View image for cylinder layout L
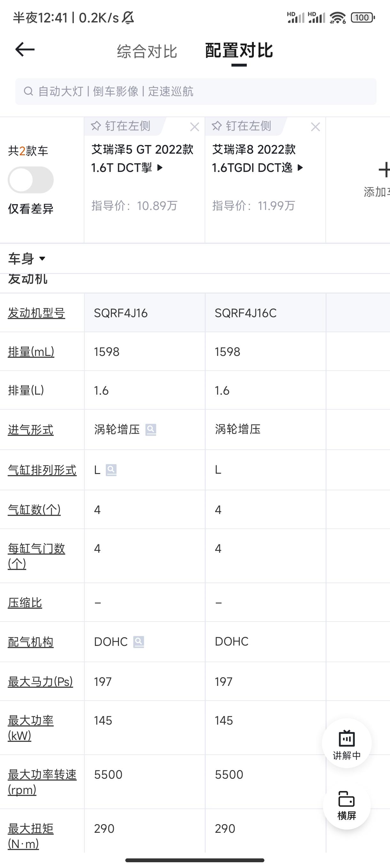The height and width of the screenshot is (868, 390). (x=111, y=470)
